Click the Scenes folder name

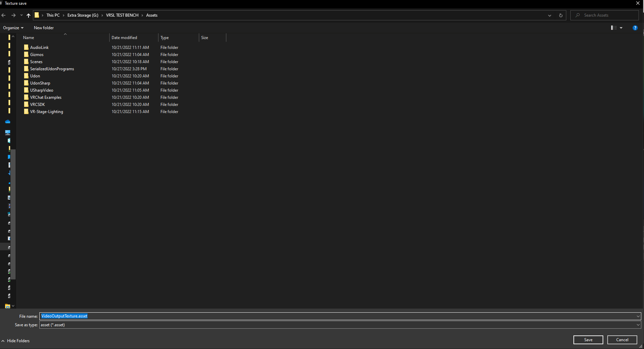(x=36, y=62)
